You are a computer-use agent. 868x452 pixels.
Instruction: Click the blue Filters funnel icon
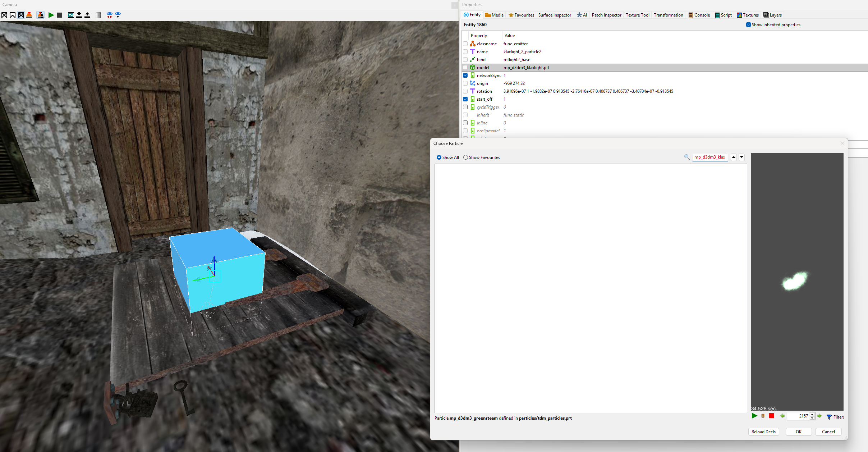829,417
